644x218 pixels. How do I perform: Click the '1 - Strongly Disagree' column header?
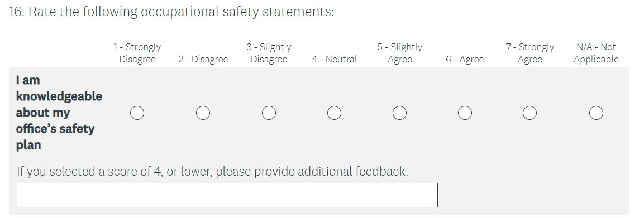(137, 54)
